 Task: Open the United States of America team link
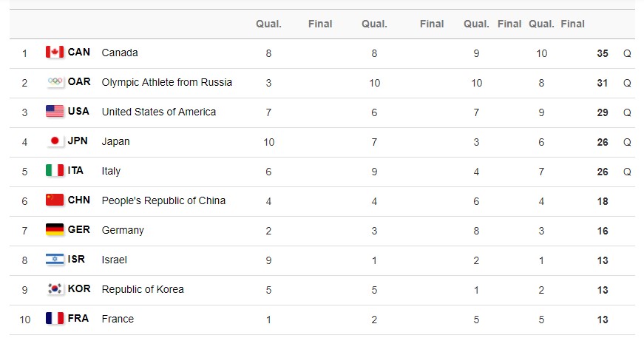coord(158,112)
